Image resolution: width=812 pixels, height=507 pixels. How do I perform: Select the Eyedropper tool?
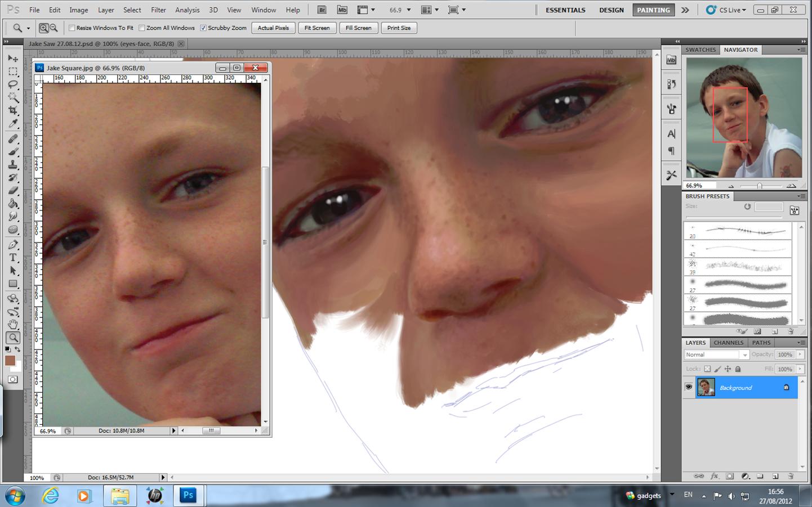[13, 124]
